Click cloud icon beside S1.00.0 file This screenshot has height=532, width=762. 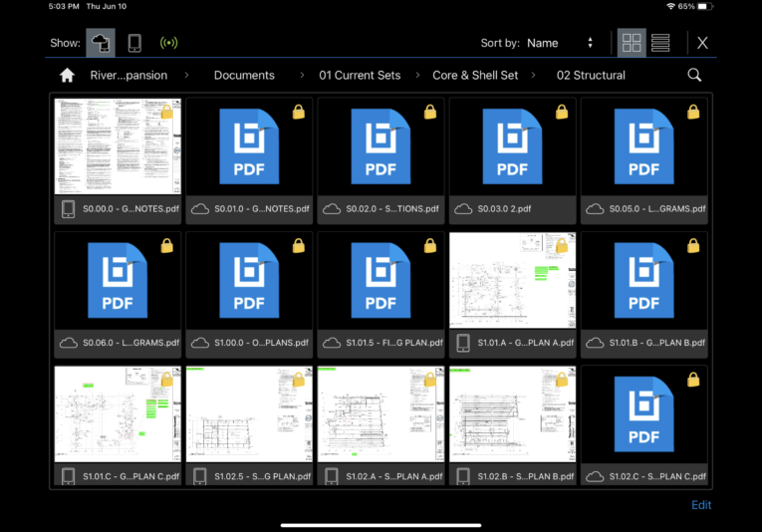[199, 343]
